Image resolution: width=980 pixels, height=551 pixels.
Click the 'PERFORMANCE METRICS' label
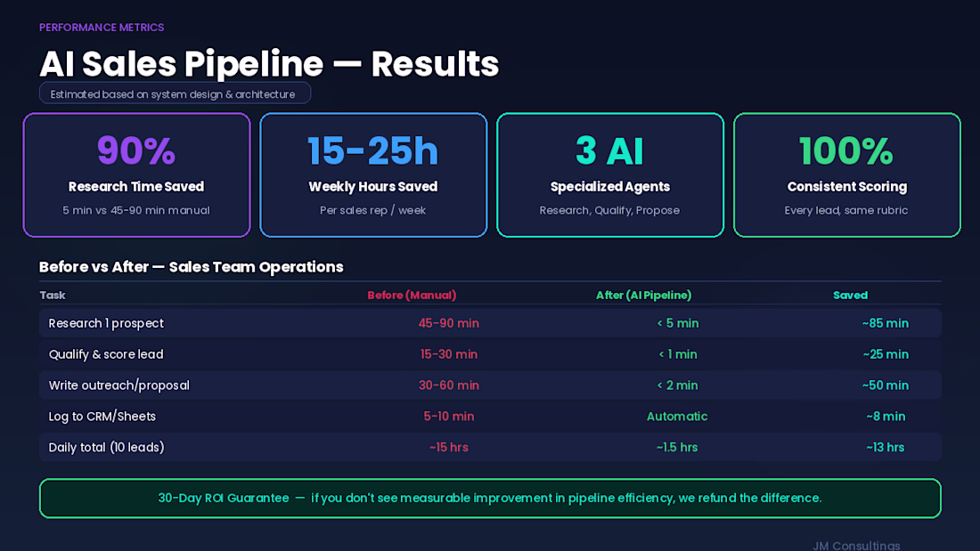(x=102, y=28)
